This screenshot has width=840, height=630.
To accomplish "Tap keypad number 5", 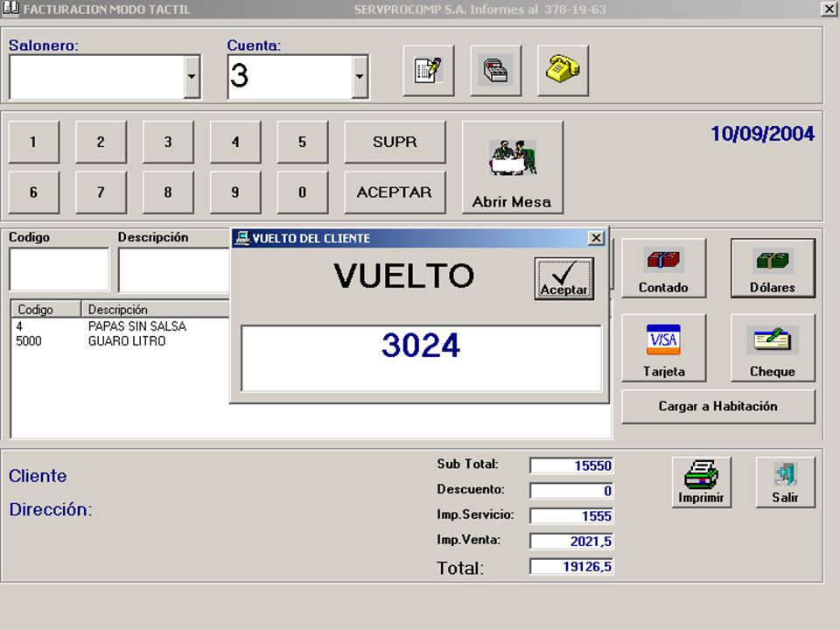I will [x=303, y=142].
